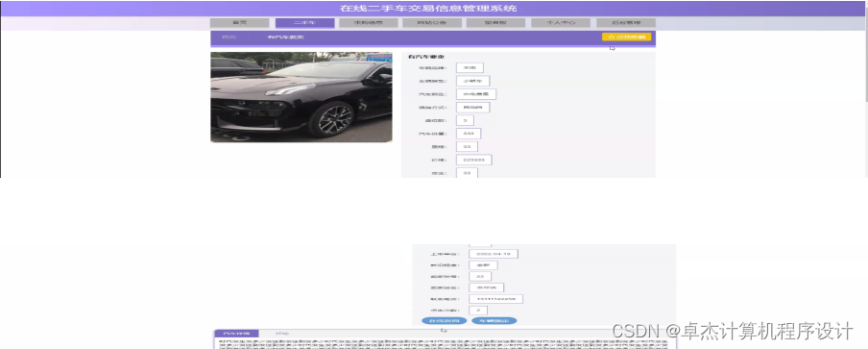This screenshot has width=868, height=349.
Task: Switch to the white comments tab beside details
Action: (x=281, y=334)
